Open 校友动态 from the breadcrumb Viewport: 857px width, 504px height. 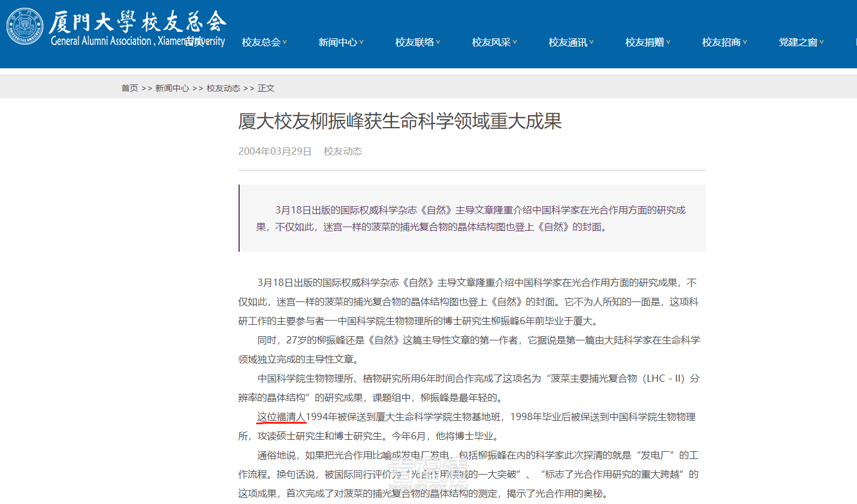(223, 87)
